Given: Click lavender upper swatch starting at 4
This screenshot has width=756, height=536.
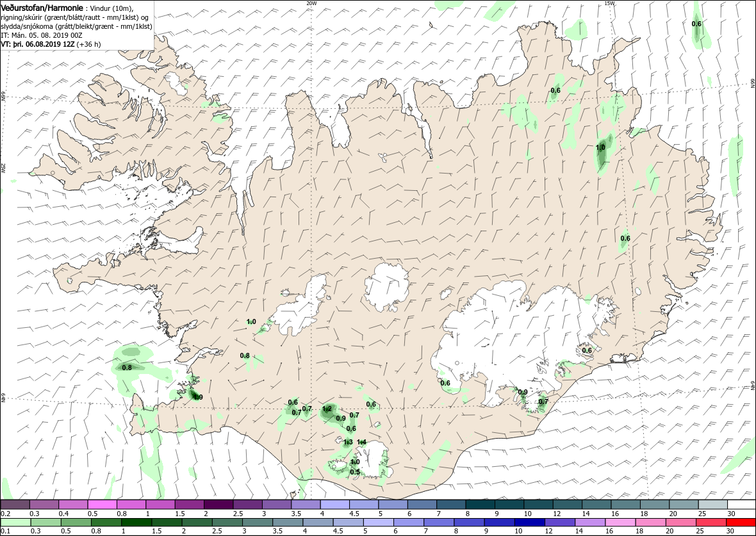Looking at the screenshot, I should coord(334,505).
